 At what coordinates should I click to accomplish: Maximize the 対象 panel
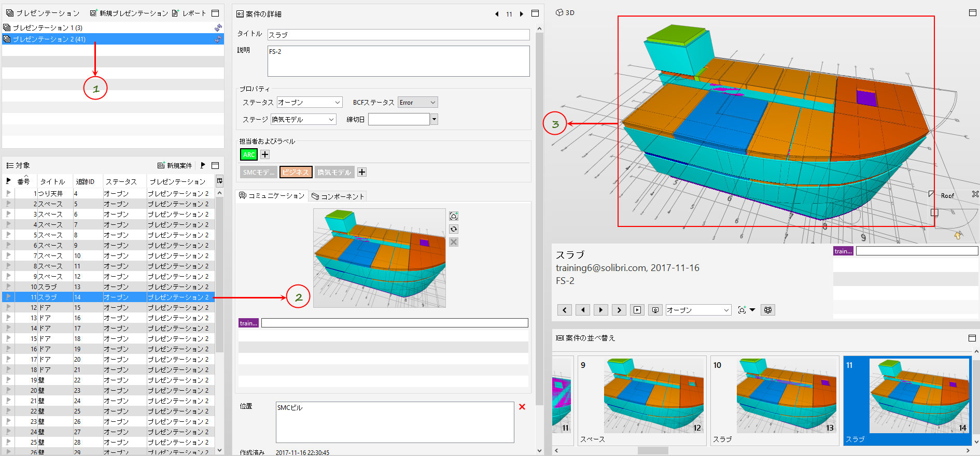216,165
